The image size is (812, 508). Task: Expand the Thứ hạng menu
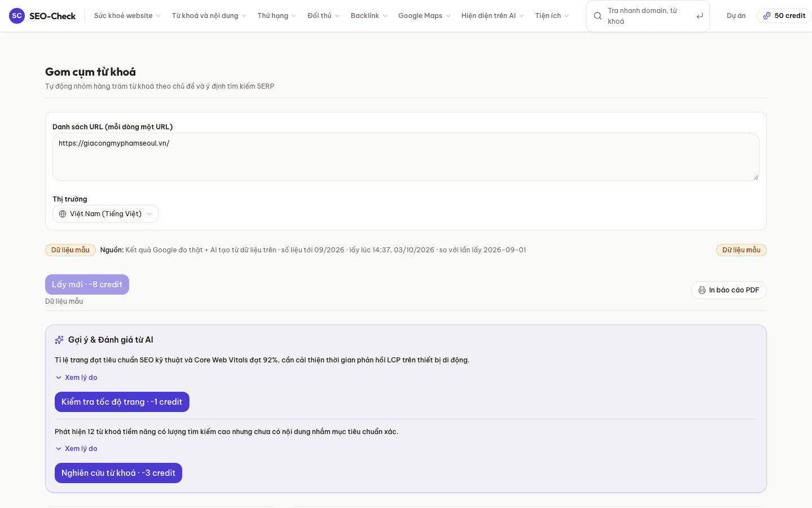tap(277, 16)
